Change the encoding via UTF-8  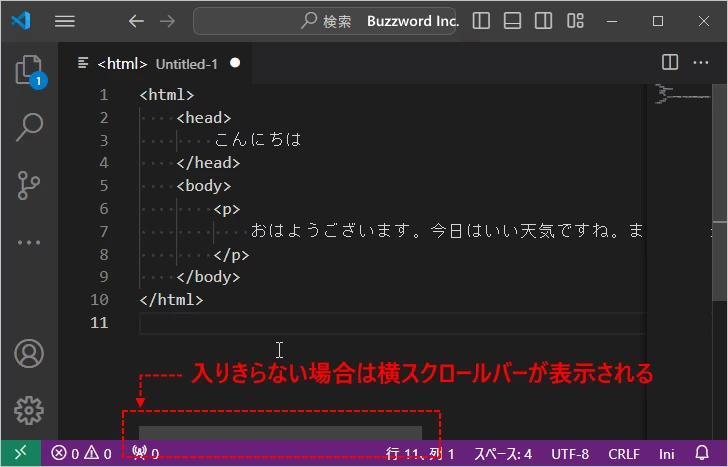pyautogui.click(x=570, y=454)
